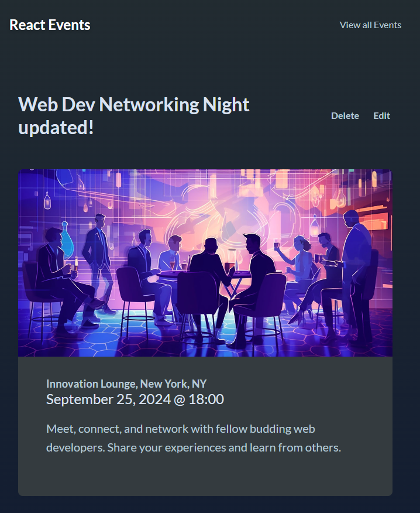Click the round center table with drinks
Viewport: 420px width, 513px height.
(202, 274)
